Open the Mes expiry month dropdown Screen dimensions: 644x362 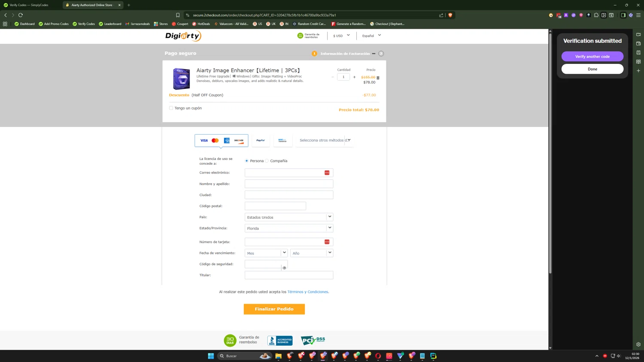266,253
